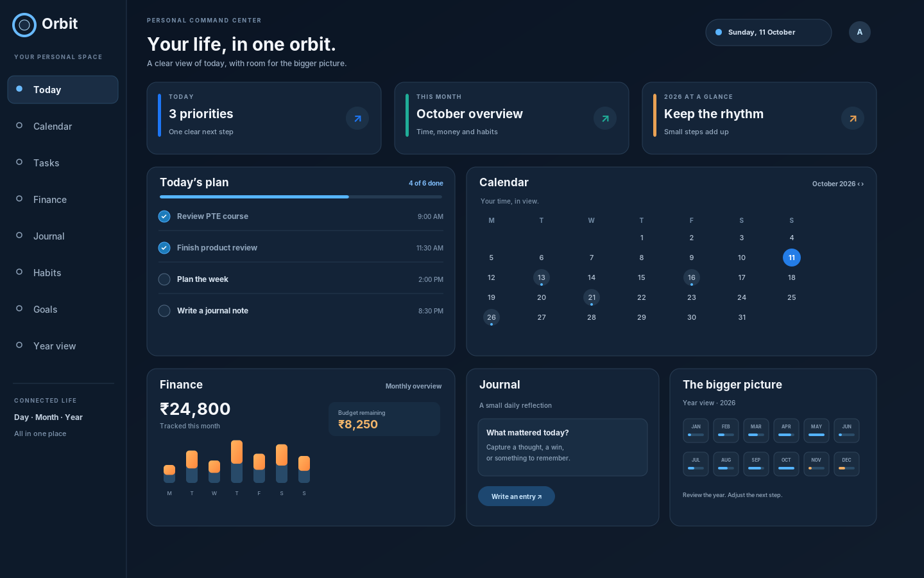Open the AUG month tile
The width and height of the screenshot is (924, 578).
pyautogui.click(x=726, y=464)
